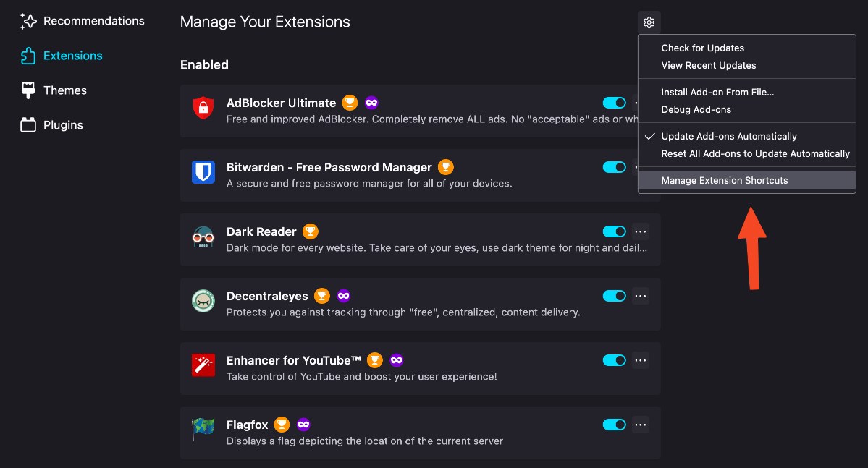Go to the Themes sidebar section
The image size is (868, 468).
(65, 90)
